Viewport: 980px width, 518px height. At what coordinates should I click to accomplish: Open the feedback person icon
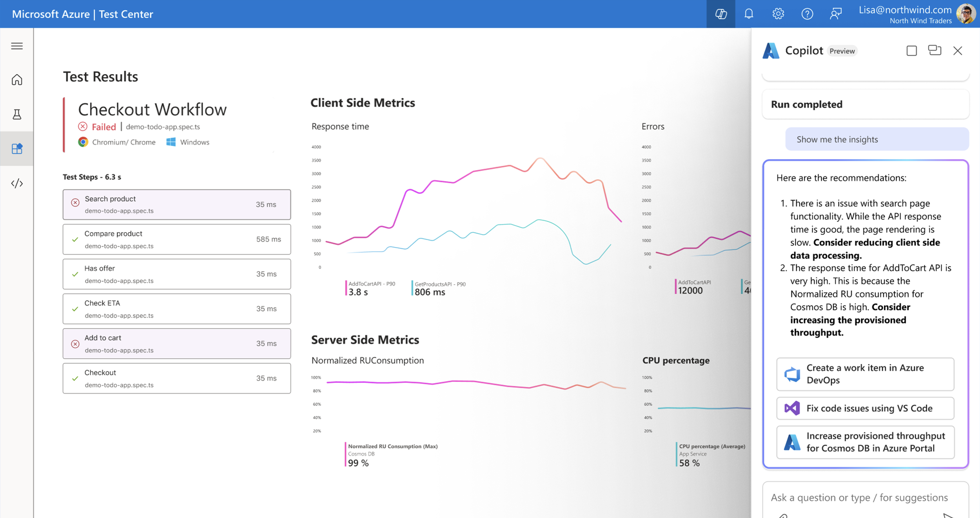tap(836, 14)
